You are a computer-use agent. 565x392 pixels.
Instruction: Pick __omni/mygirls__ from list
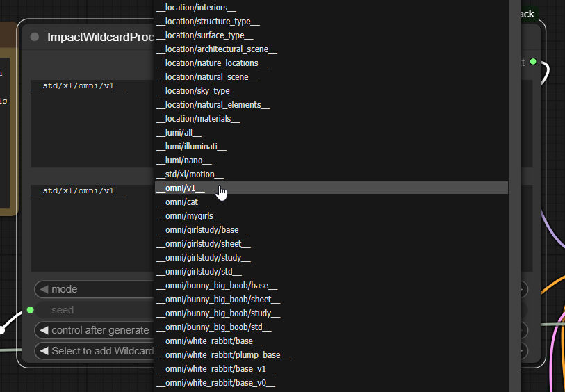[x=331, y=216]
